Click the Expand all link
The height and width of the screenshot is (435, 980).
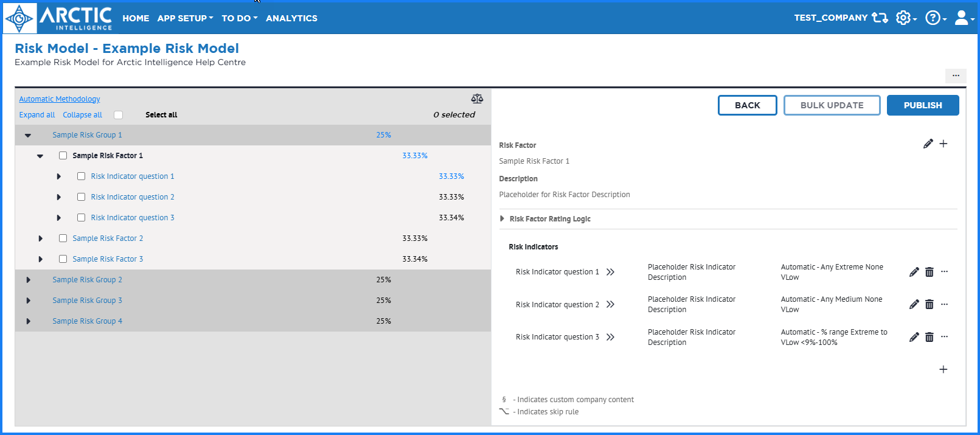click(x=37, y=115)
